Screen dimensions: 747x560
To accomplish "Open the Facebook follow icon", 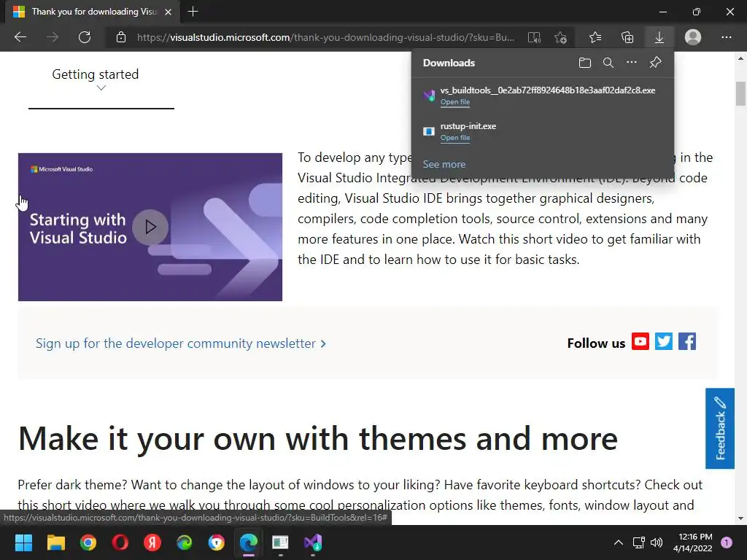I will 687,341.
